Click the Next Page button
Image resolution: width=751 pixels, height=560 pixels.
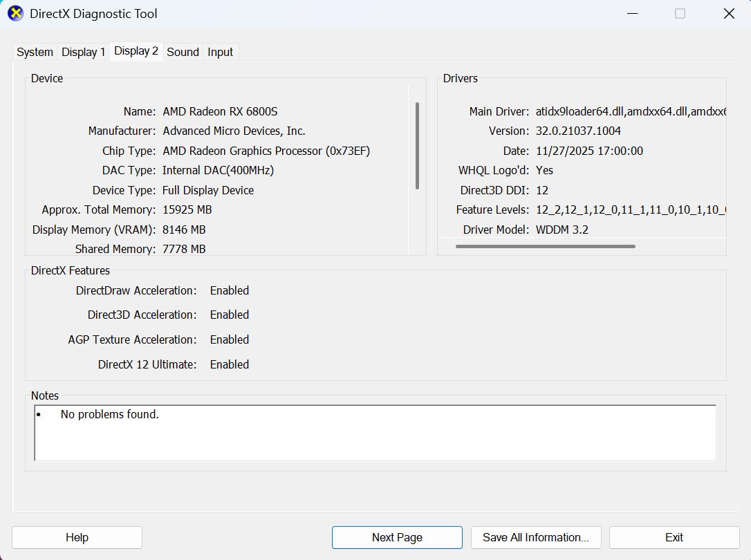click(397, 537)
